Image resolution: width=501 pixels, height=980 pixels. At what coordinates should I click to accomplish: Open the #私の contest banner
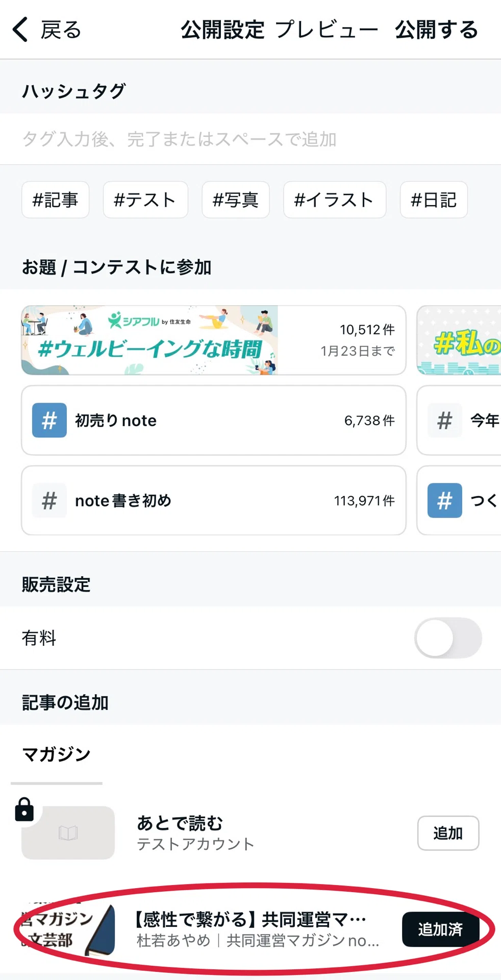click(x=459, y=340)
